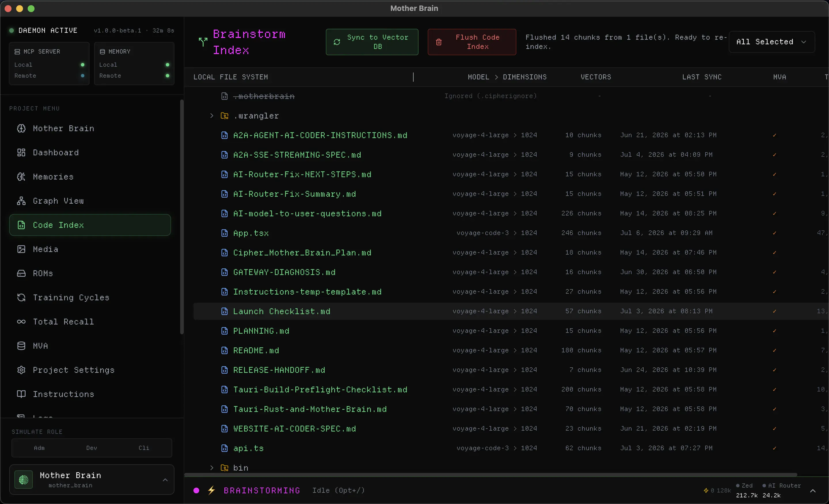The width and height of the screenshot is (829, 504).
Task: Select the Dev simulate role option
Action: pos(92,448)
